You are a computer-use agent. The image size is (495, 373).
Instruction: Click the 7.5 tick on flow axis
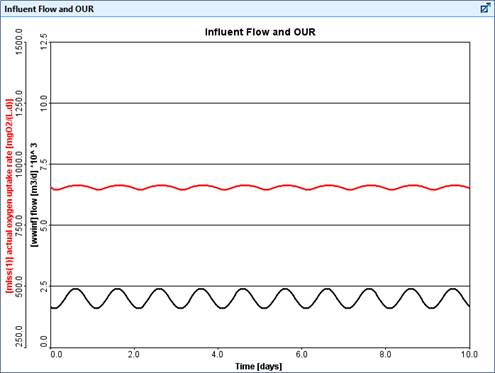pyautogui.click(x=44, y=165)
